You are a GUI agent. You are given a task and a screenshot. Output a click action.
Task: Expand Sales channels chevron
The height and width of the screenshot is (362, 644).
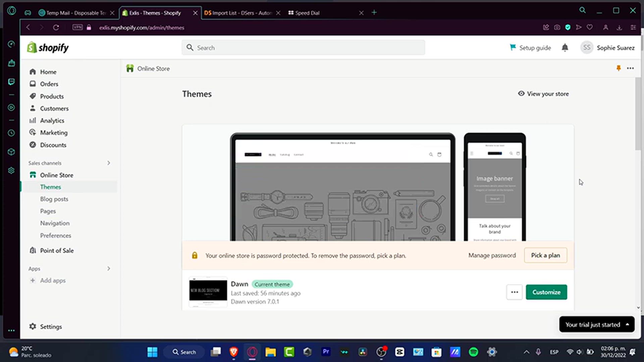click(x=109, y=163)
